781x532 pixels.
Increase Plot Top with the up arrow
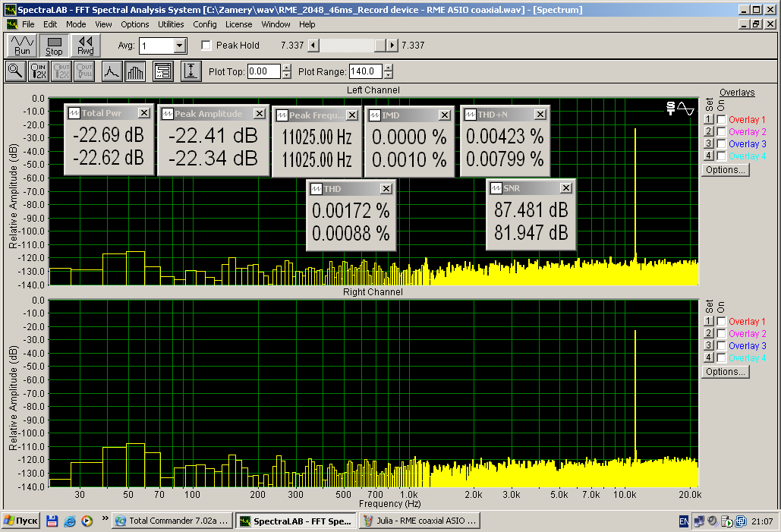point(286,68)
